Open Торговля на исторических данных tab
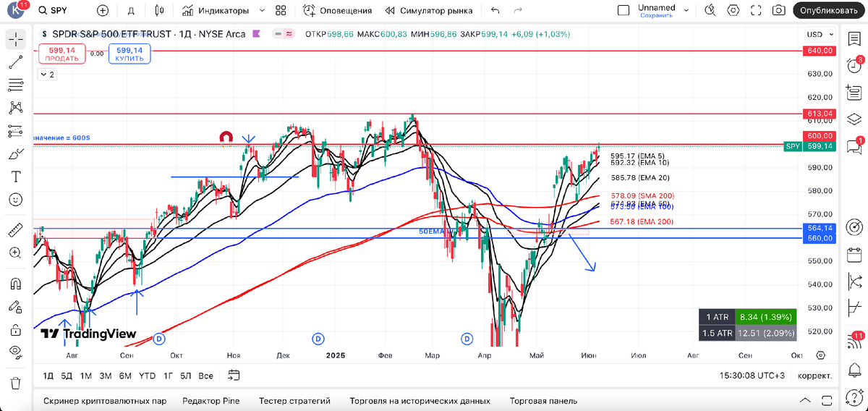 click(420, 400)
